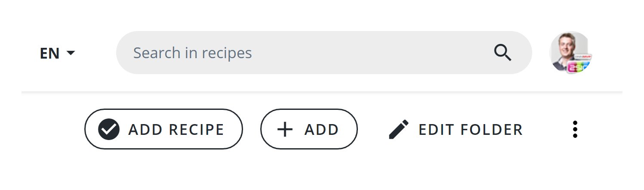Click the ADD RECIPE text label

pos(176,129)
